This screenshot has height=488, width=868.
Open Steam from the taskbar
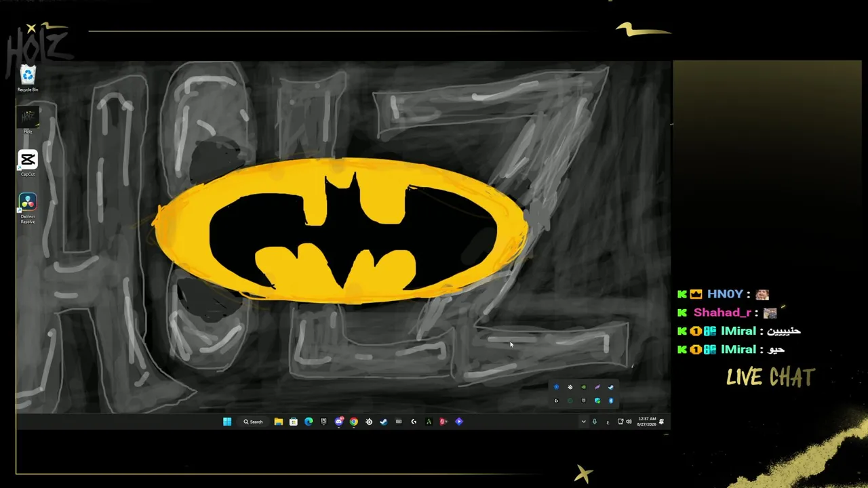point(384,422)
